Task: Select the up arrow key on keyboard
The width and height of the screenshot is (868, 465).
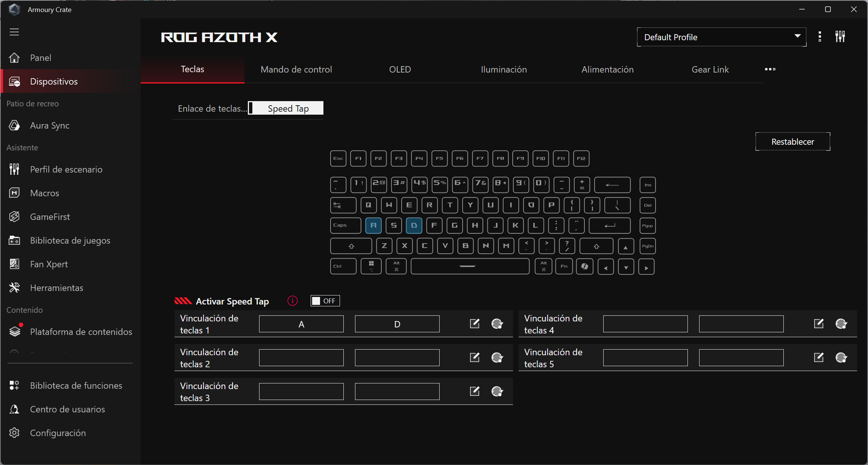Action: point(626,247)
